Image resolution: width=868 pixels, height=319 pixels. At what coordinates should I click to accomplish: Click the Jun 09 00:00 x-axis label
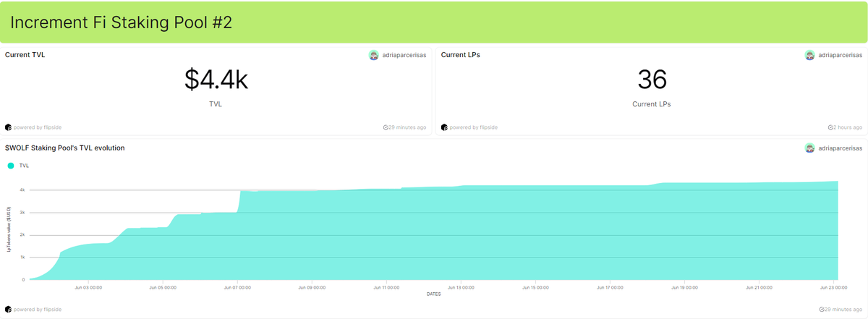311,287
